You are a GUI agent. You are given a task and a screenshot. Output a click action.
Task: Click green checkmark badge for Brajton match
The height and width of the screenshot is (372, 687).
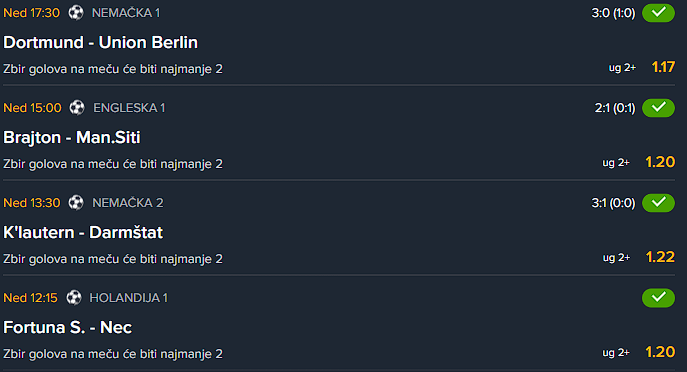658,108
